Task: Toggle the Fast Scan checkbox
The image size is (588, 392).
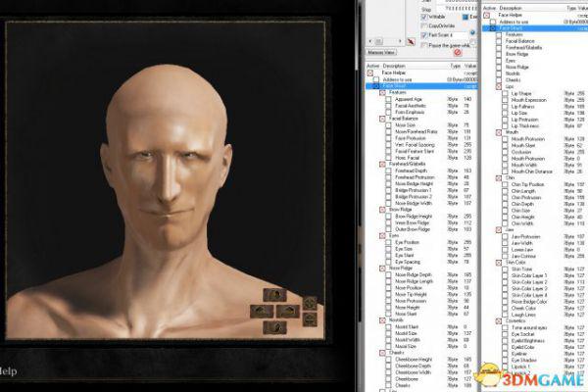Action: point(424,35)
